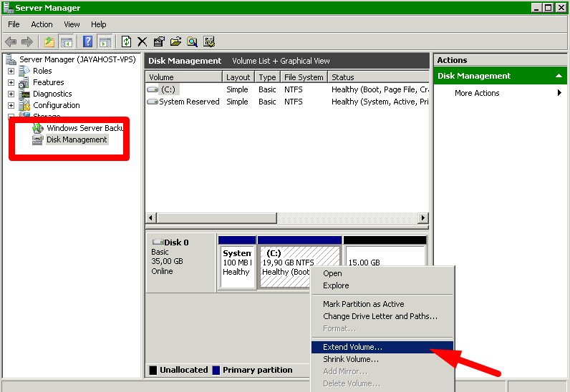Expand the Diagnostics tree node

(x=11, y=94)
